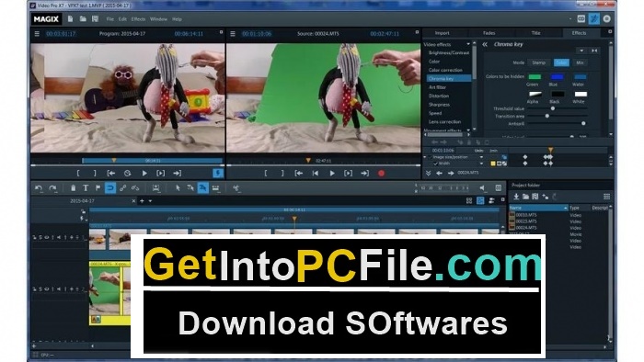Click the chain link group icon
644x362 pixels.
tap(122, 188)
